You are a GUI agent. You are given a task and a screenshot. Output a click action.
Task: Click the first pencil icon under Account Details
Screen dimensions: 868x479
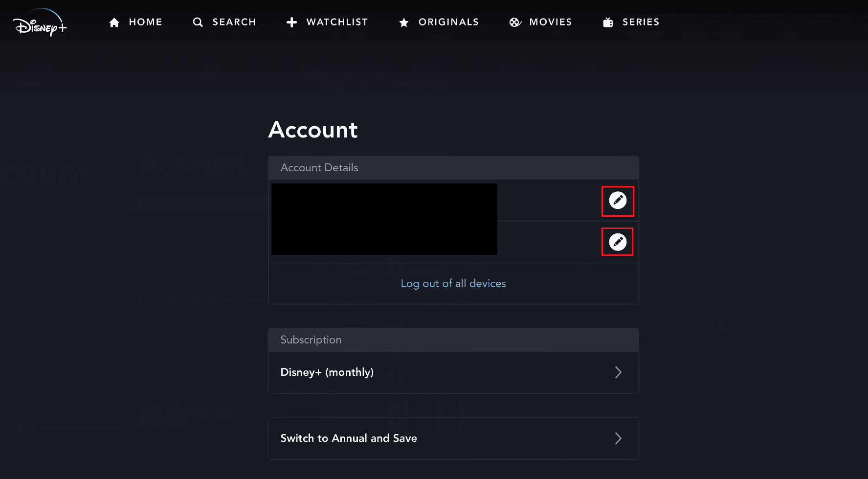618,200
